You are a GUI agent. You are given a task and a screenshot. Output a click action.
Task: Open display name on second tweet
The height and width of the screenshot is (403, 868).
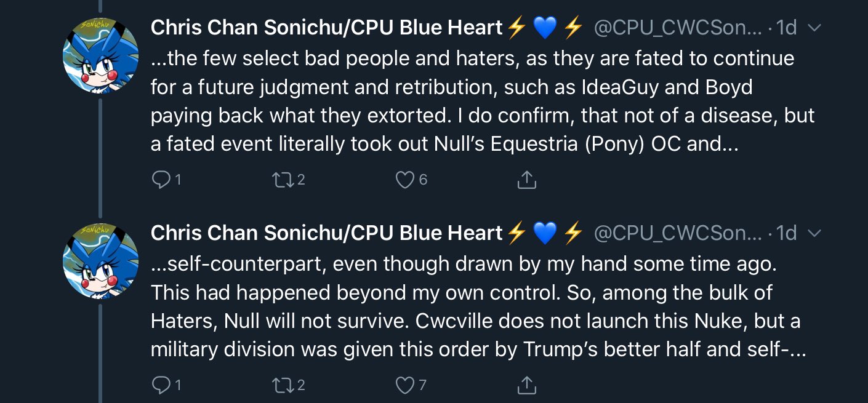coord(326,233)
